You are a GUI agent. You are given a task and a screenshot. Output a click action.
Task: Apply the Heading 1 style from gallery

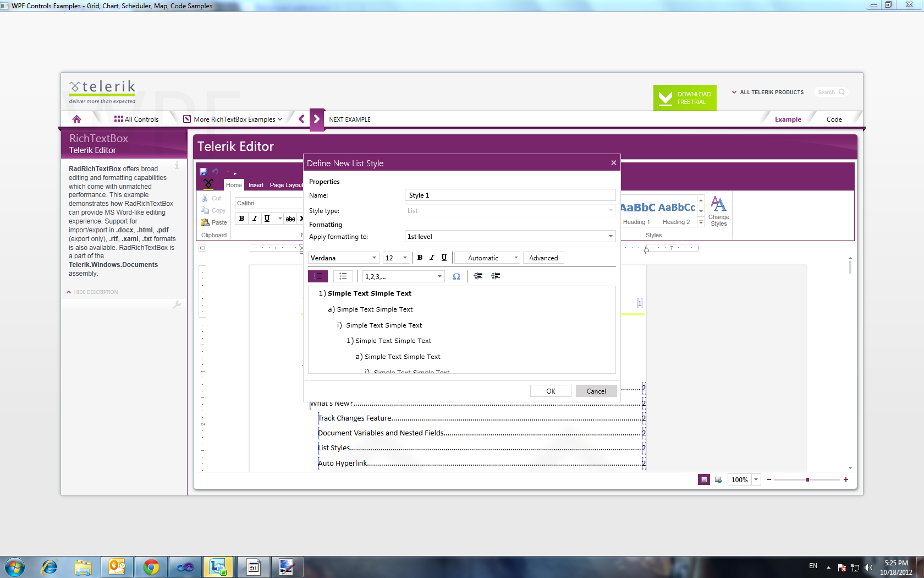point(637,212)
